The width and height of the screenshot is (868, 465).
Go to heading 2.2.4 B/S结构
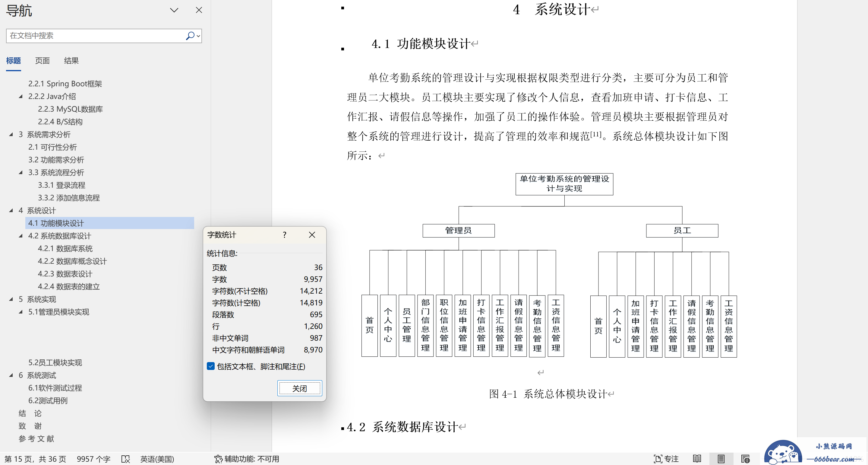point(60,122)
